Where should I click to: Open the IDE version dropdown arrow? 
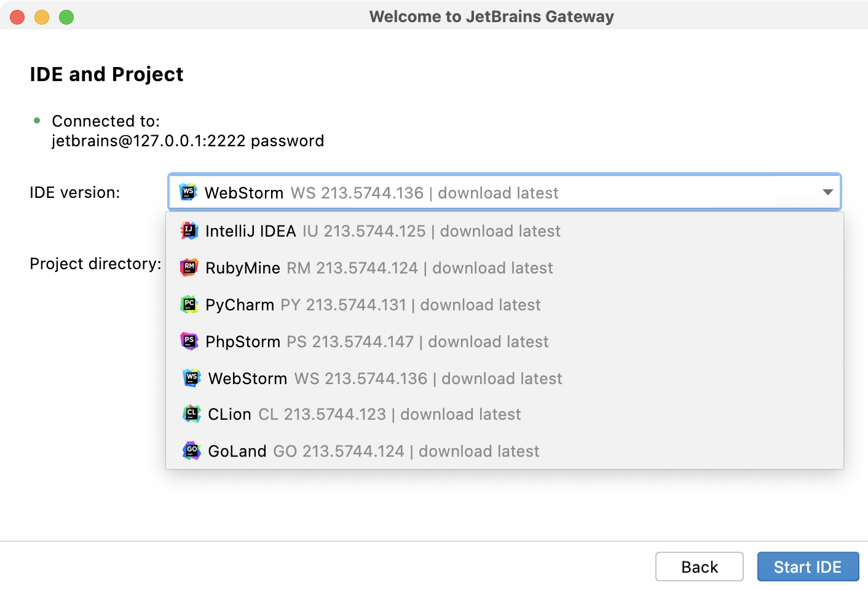[826, 192]
